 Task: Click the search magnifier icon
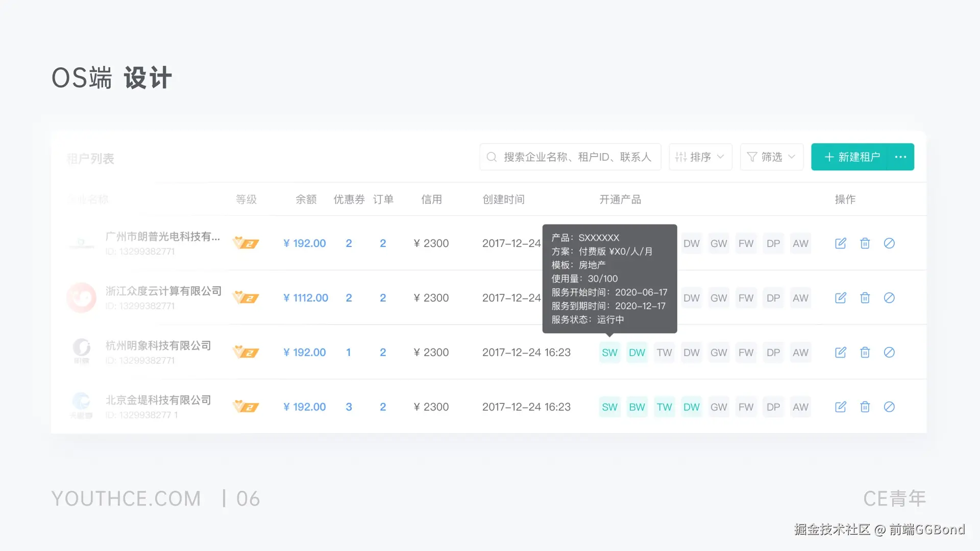click(492, 157)
